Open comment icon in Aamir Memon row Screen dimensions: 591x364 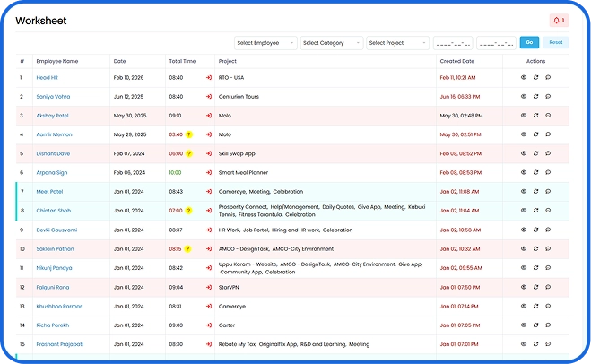pos(548,134)
